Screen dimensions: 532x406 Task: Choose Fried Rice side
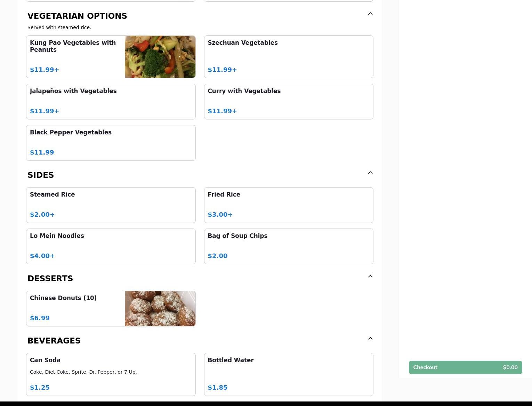click(x=289, y=205)
